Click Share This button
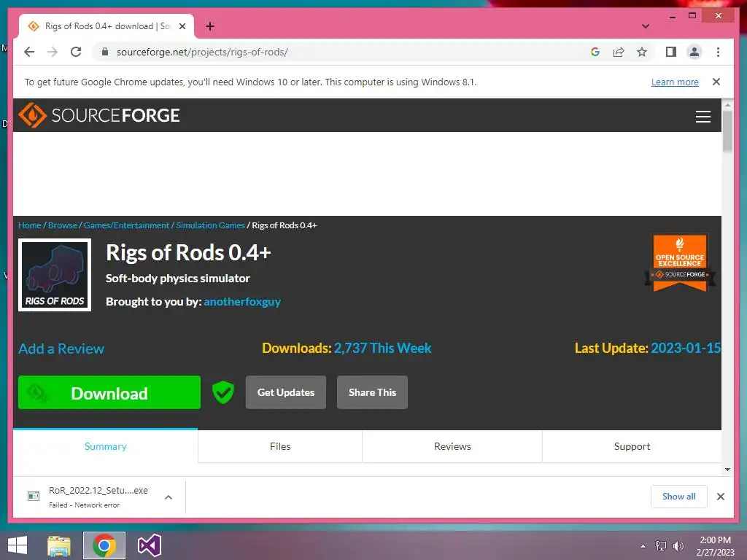This screenshot has width=747, height=560. pos(372,392)
